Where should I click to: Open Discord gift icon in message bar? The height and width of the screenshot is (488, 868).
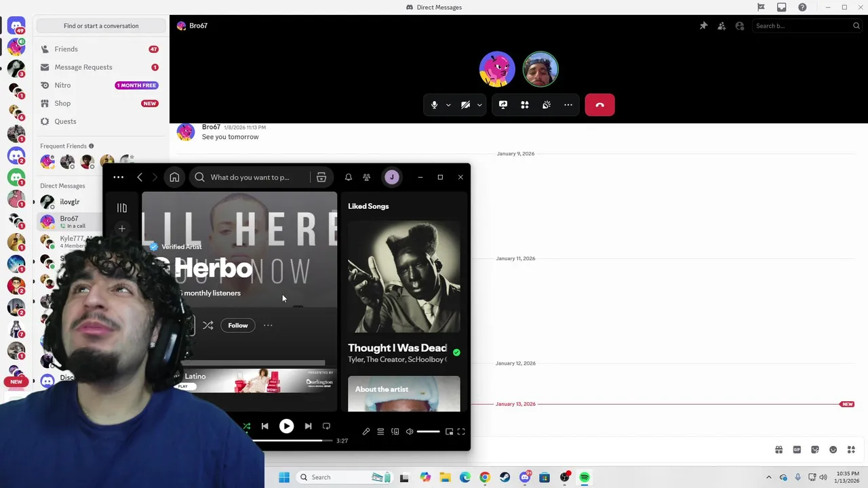779,449
